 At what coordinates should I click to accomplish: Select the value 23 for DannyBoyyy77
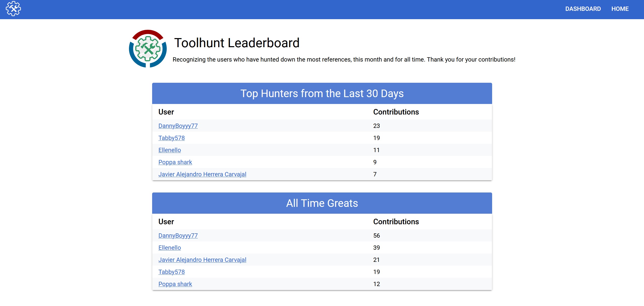(377, 126)
